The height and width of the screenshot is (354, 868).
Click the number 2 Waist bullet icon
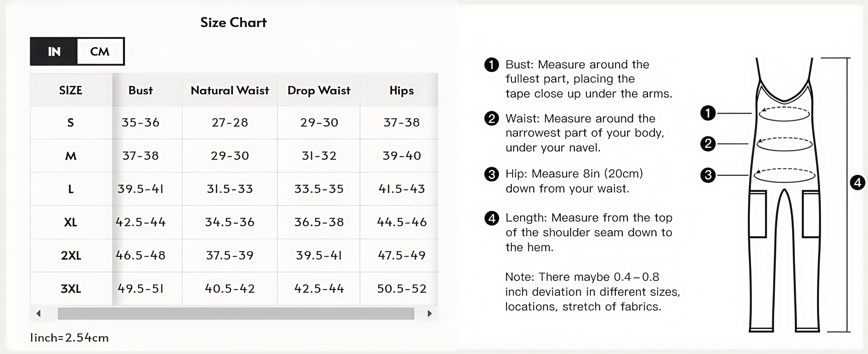[x=491, y=119]
